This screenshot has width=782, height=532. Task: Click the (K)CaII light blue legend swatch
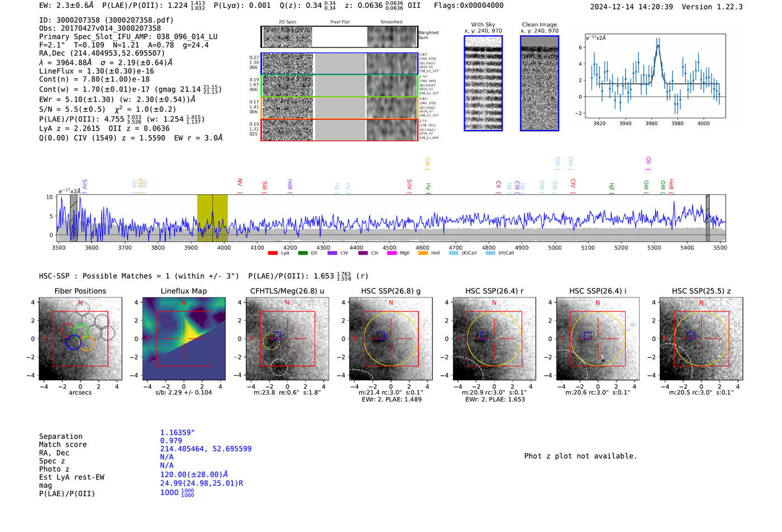coord(454,253)
